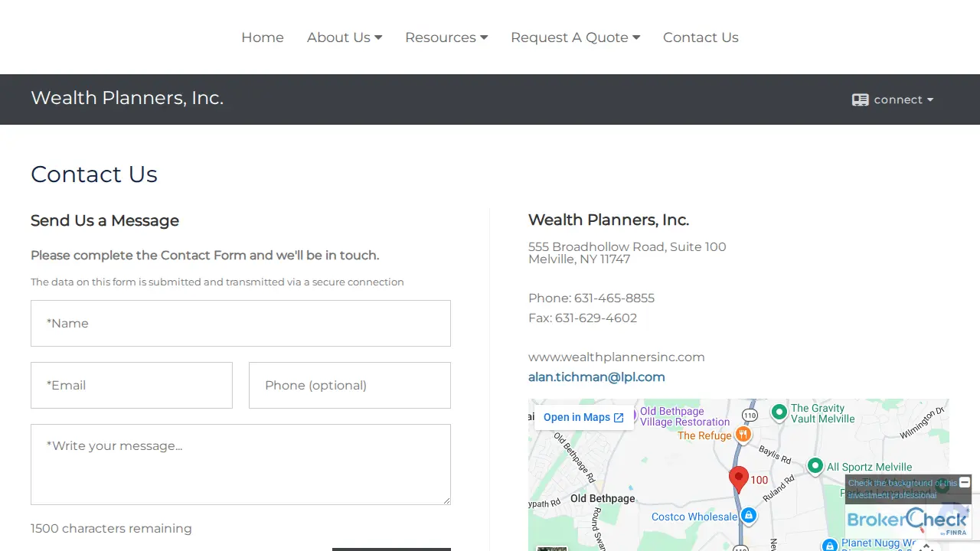Click the Send Us a Message heading
The height and width of the screenshot is (551, 980).
pyautogui.click(x=105, y=220)
